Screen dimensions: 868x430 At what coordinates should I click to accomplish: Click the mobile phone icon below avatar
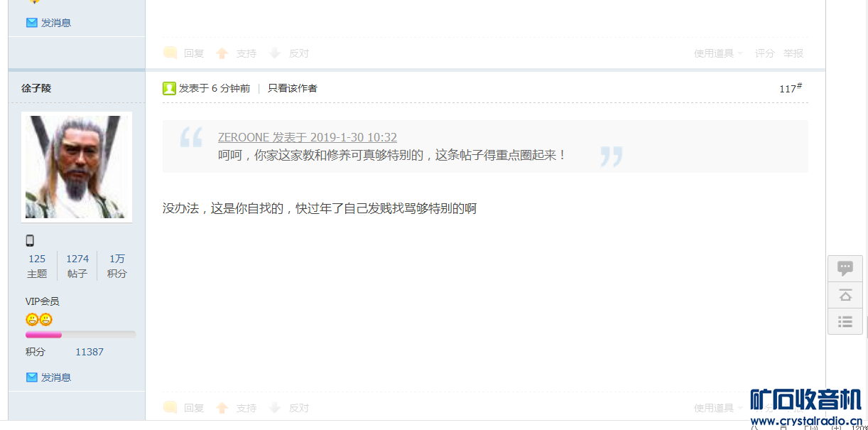(x=30, y=240)
